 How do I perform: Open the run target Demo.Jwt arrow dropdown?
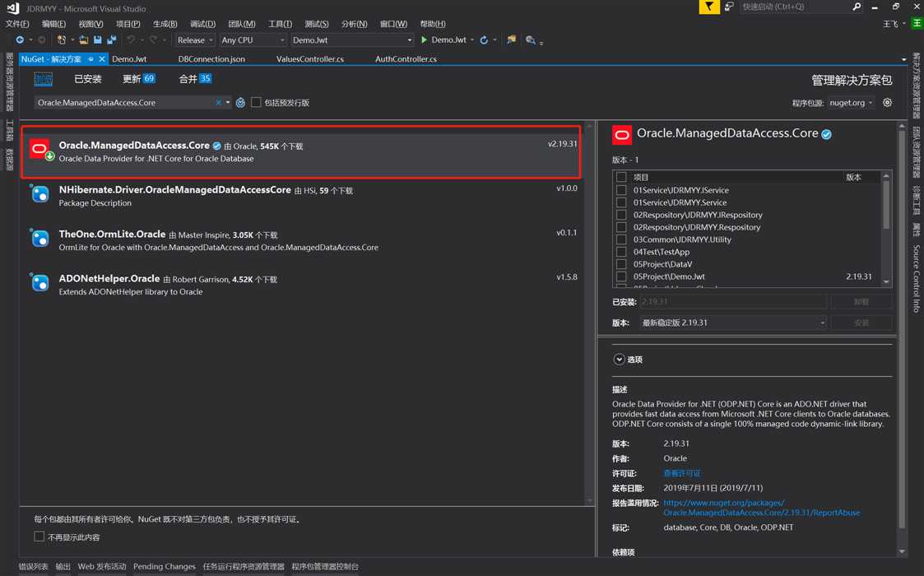[x=472, y=40]
